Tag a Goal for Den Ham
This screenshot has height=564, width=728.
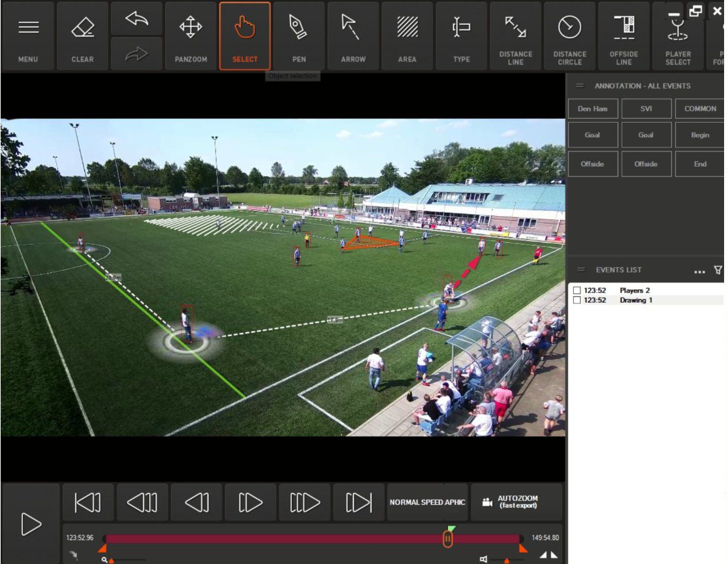point(593,135)
